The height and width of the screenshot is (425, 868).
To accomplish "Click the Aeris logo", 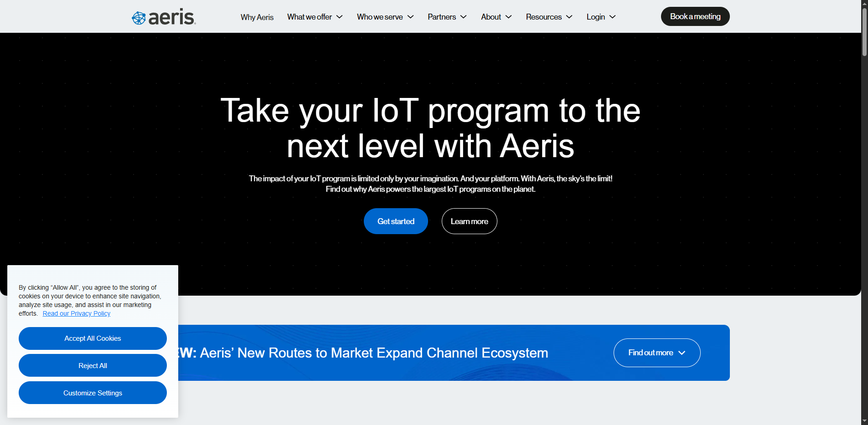I will pos(164,17).
